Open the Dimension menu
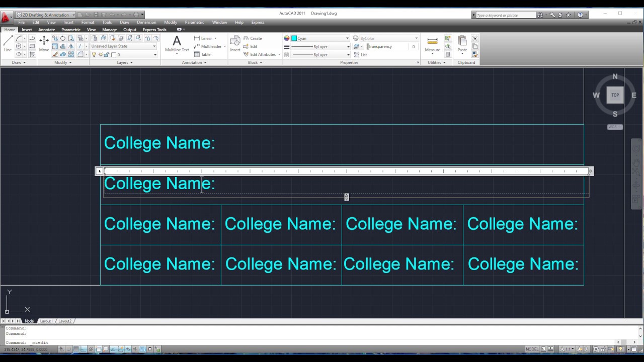Viewport: 644px width, 362px height. pyautogui.click(x=146, y=22)
